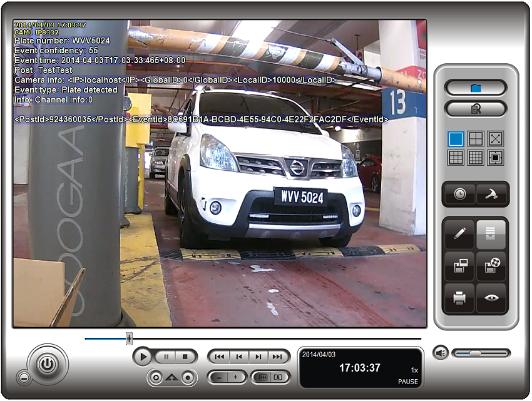Increase playback speed with plus button

click(236, 377)
